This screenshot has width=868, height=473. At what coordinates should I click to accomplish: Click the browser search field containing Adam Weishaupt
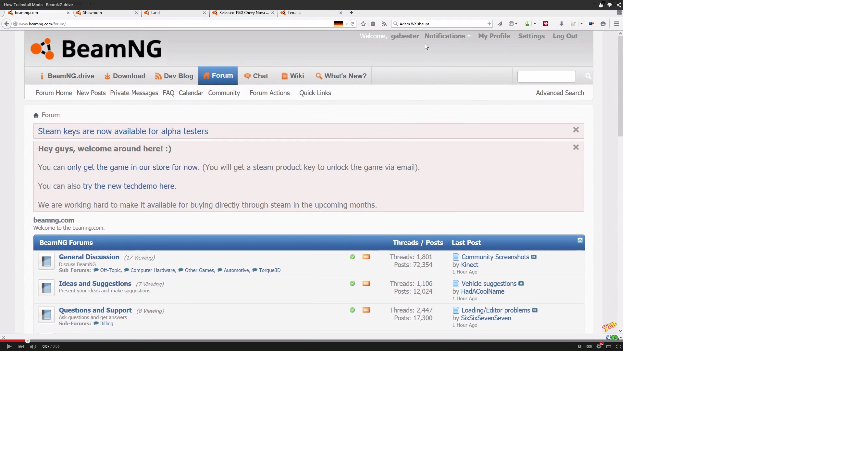(x=442, y=24)
